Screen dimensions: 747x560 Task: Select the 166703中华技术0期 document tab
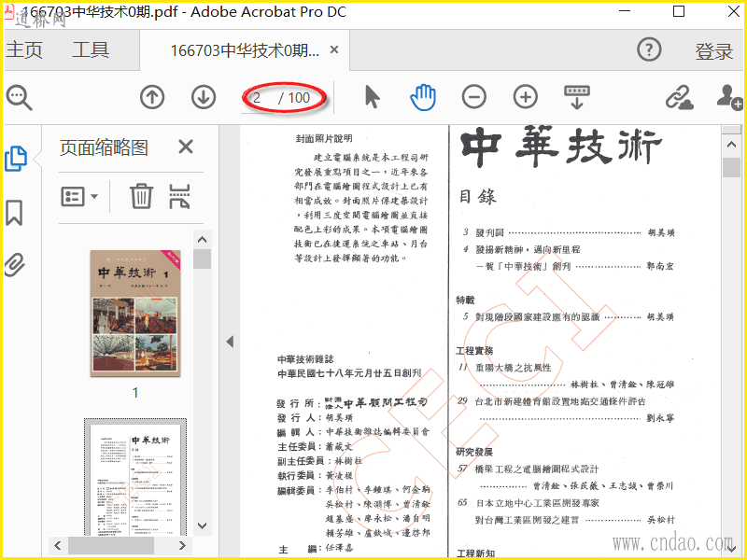click(245, 50)
